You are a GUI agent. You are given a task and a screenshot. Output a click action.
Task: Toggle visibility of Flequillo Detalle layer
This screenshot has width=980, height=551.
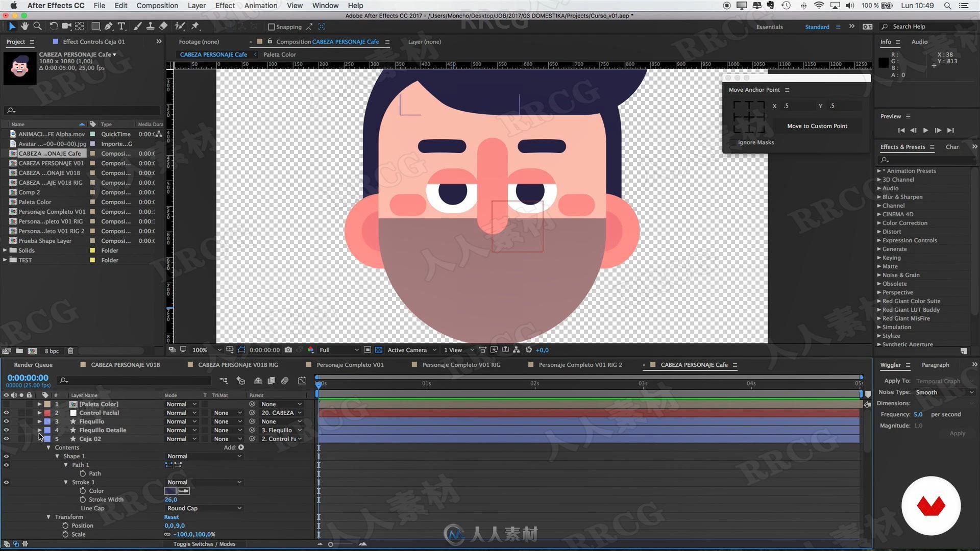pyautogui.click(x=6, y=430)
